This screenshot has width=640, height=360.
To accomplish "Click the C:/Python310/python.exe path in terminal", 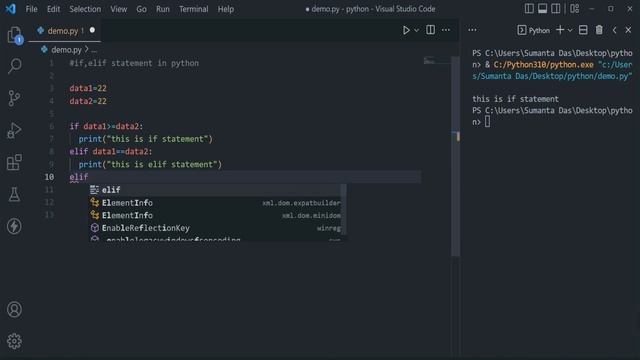I will click(x=543, y=64).
